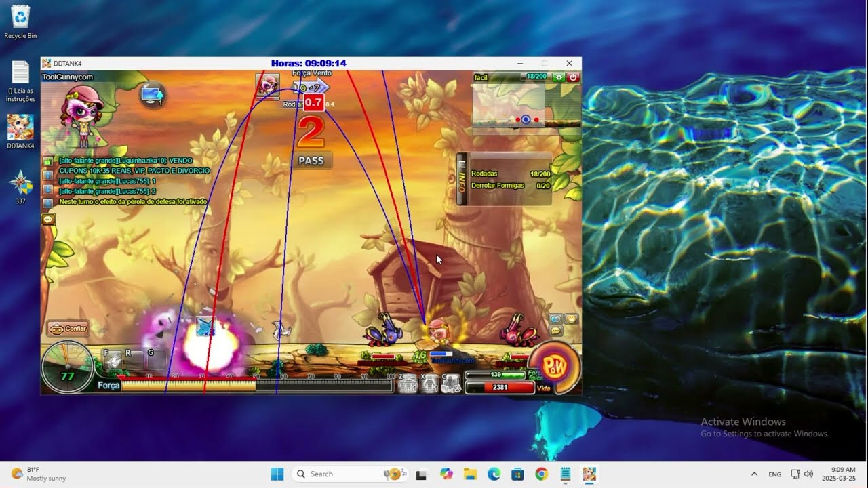868x488 pixels.
Task: Open Copilot from the taskbar
Action: (446, 474)
